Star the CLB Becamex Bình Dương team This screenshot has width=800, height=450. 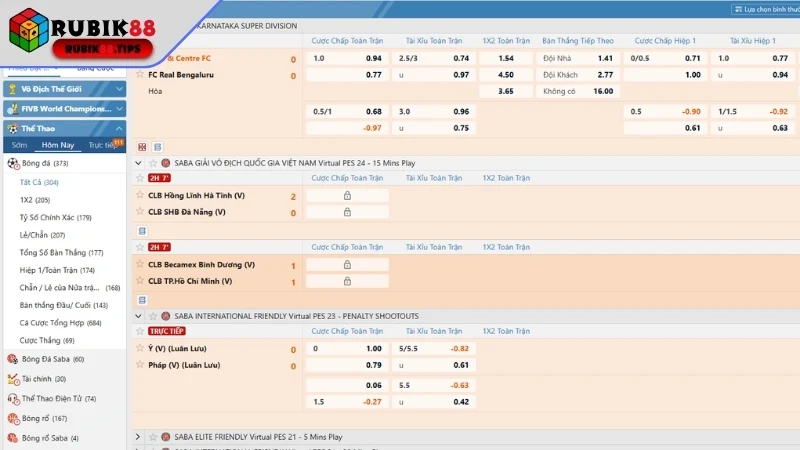(140, 265)
